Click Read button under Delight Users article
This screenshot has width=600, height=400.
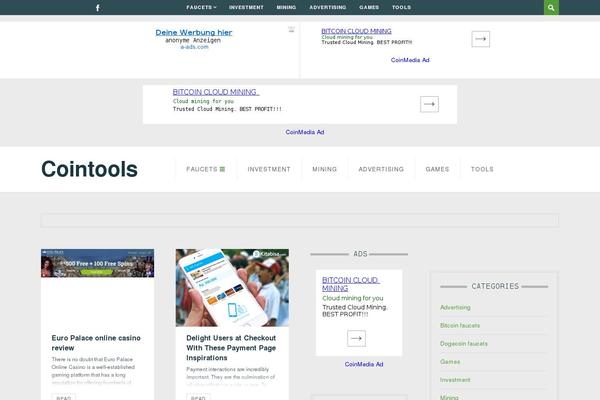198,397
